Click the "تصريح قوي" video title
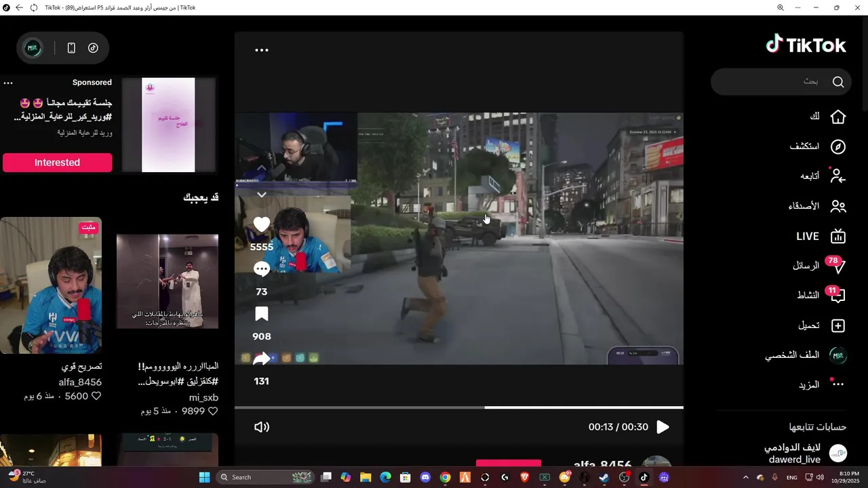 (81, 366)
